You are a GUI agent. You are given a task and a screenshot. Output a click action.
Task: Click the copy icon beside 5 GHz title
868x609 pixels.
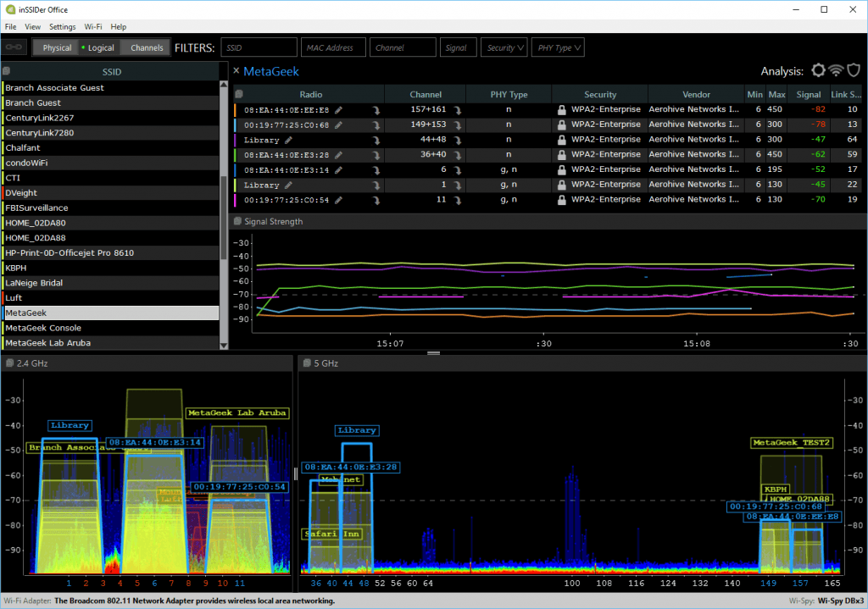pyautogui.click(x=305, y=363)
